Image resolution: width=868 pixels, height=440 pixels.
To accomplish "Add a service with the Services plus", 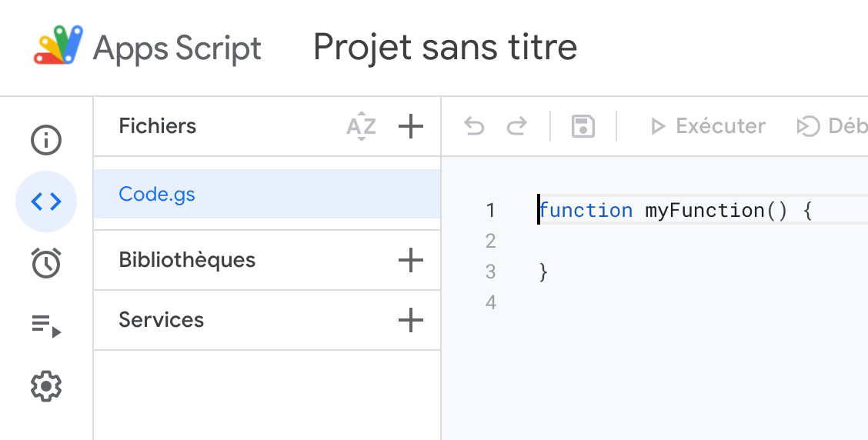I will 411,320.
